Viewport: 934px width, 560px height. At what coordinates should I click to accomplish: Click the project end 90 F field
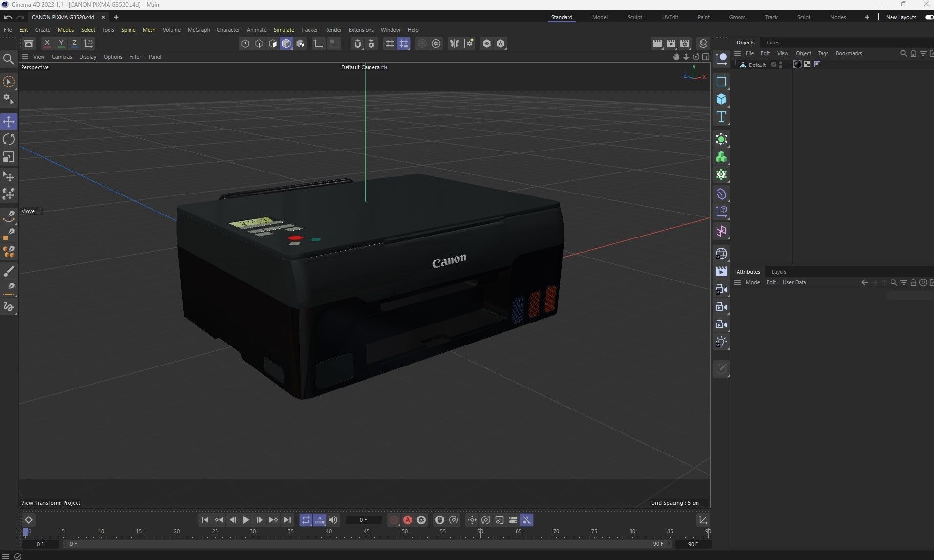(x=693, y=544)
